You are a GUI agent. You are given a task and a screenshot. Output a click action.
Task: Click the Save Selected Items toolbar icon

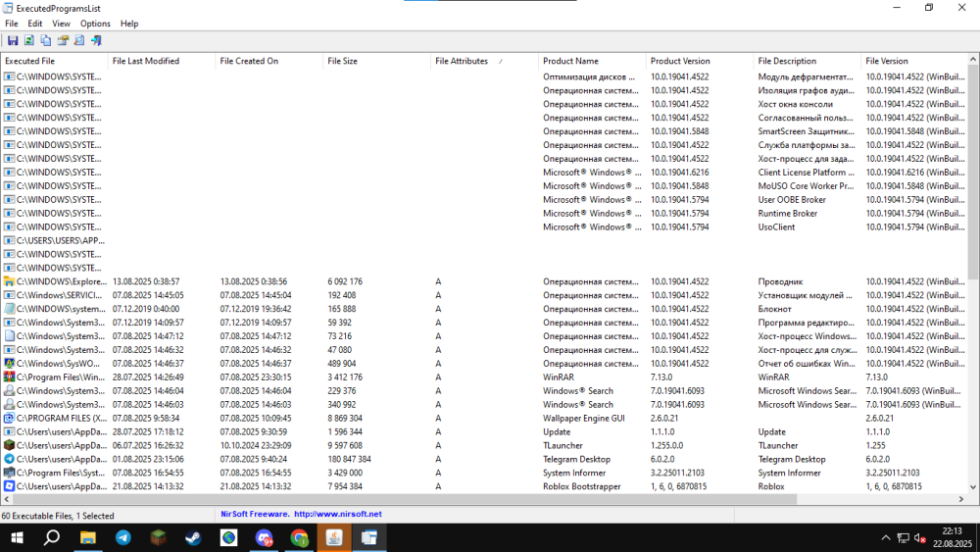[x=13, y=40]
